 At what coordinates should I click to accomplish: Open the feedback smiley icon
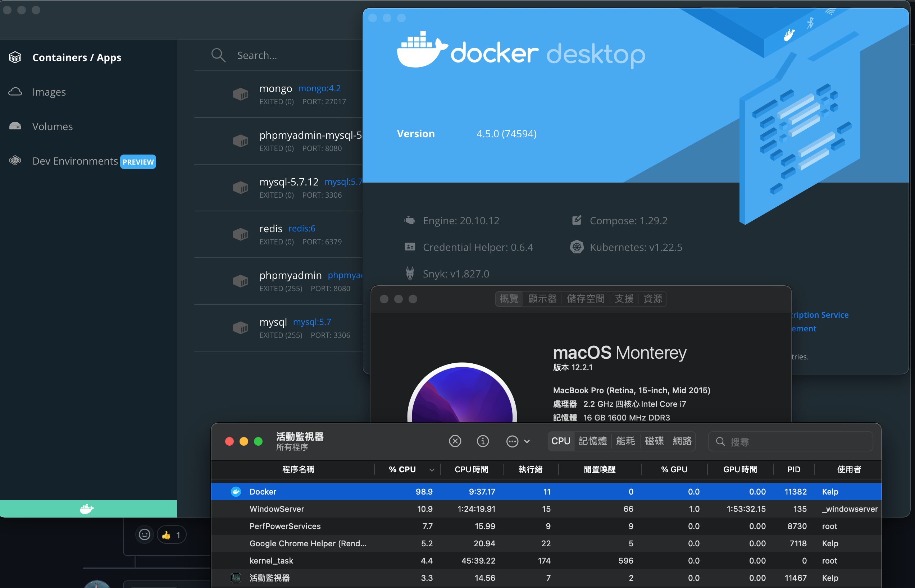(x=144, y=534)
